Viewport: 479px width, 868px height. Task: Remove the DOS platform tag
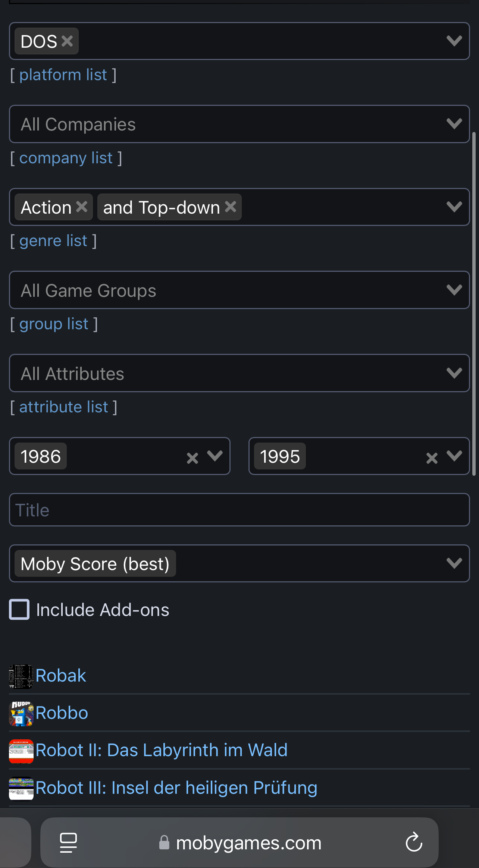click(x=67, y=41)
